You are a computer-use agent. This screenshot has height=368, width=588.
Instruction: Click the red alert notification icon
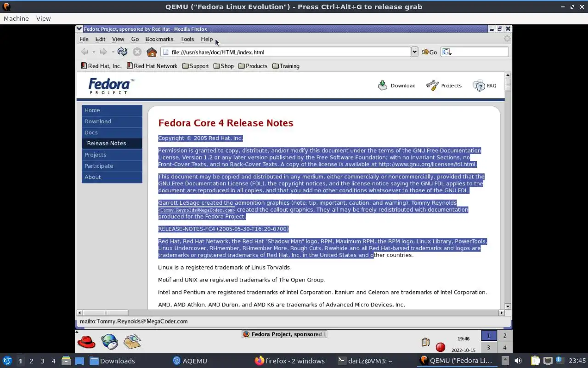pyautogui.click(x=440, y=347)
